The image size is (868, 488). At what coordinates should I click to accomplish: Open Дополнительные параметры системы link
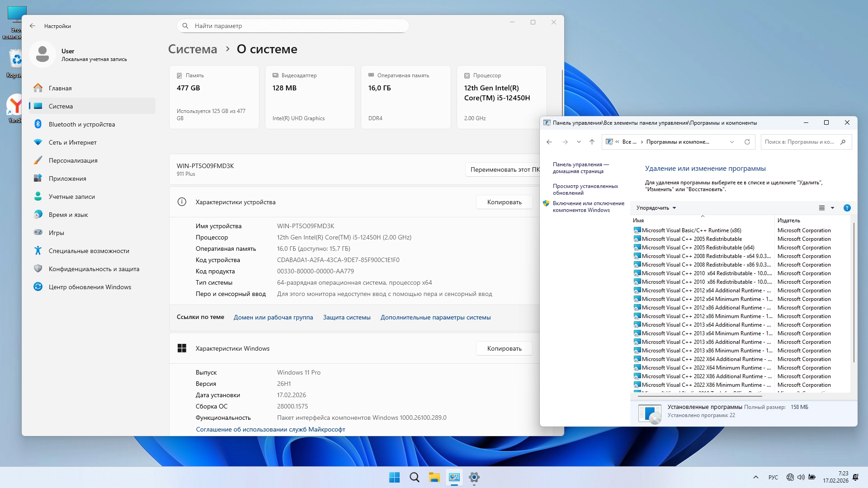point(435,317)
